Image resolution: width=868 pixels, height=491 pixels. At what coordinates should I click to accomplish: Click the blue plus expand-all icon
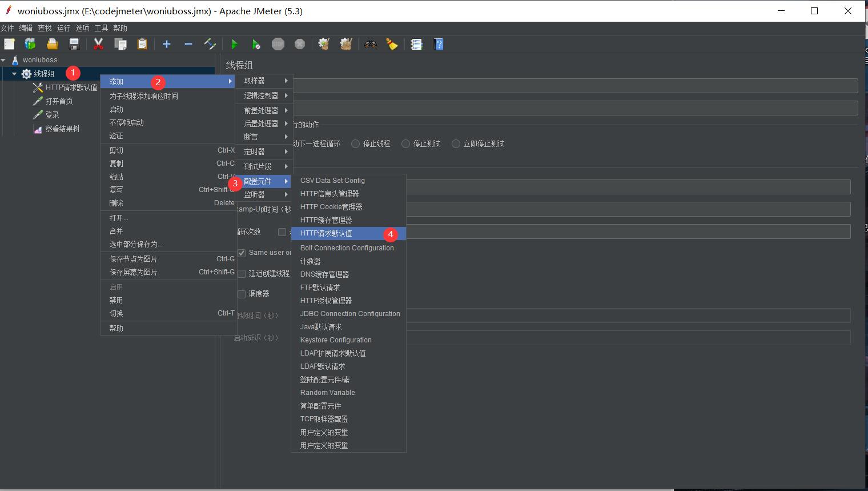[x=167, y=44]
